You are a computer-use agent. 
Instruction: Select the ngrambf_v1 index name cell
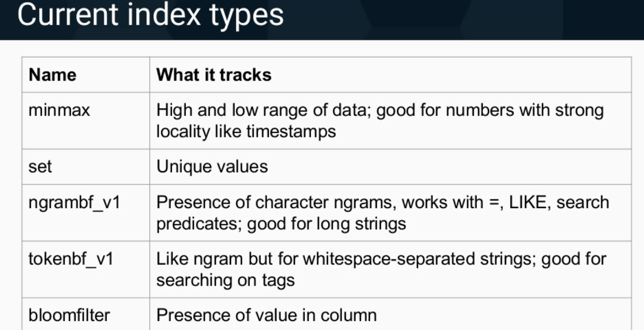point(74,202)
